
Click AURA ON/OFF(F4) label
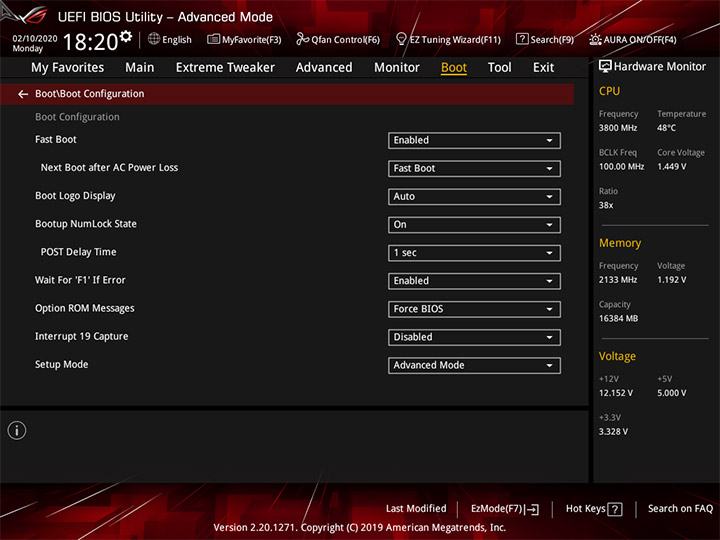(640, 40)
